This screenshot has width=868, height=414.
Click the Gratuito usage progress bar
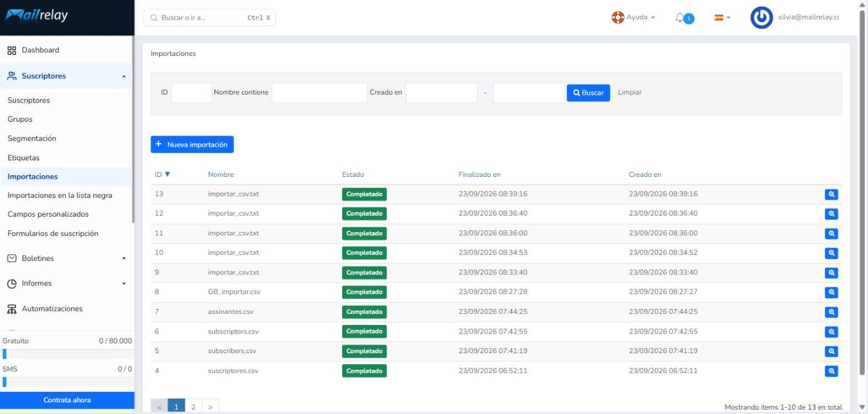(x=67, y=354)
